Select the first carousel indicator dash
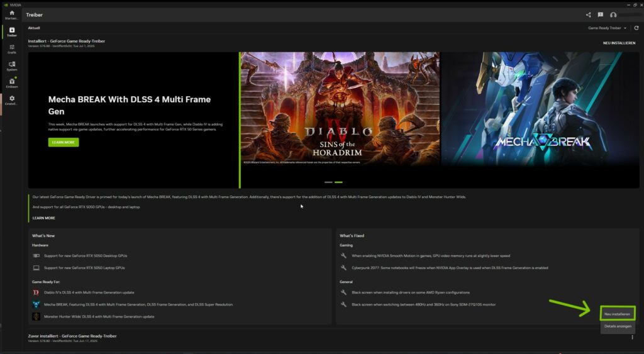This screenshot has height=354, width=644. tap(328, 182)
